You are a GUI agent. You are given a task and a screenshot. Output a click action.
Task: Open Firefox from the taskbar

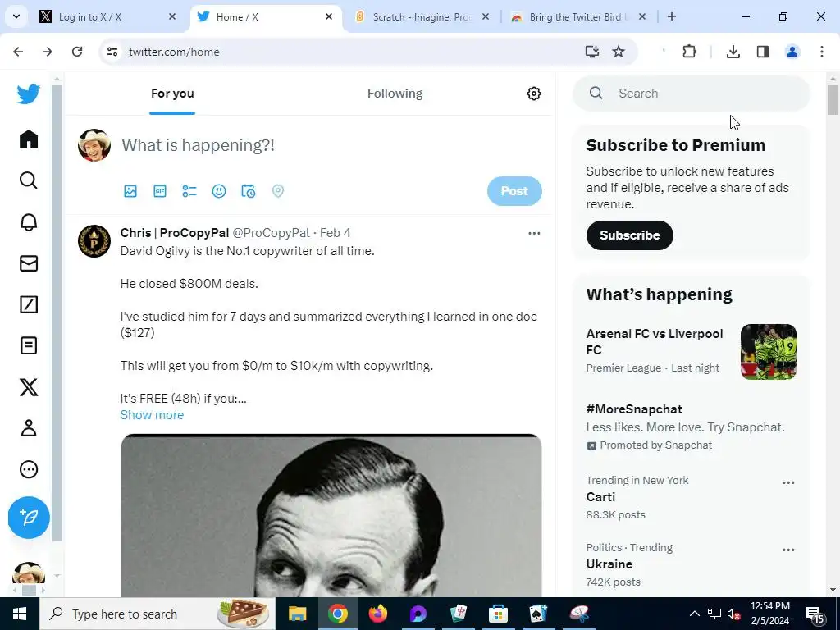point(377,614)
